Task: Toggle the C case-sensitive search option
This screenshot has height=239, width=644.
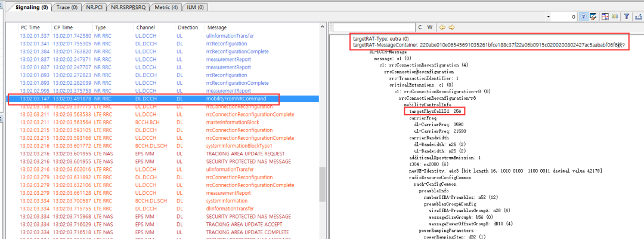Action: tap(420, 27)
